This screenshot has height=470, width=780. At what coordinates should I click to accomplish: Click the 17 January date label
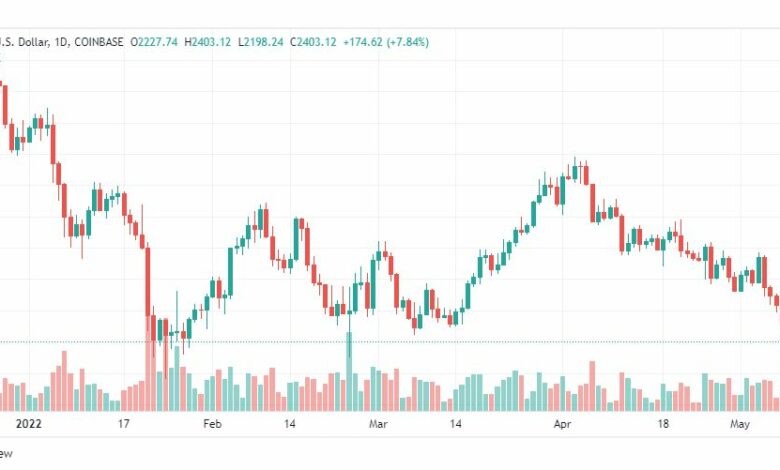tap(123, 424)
